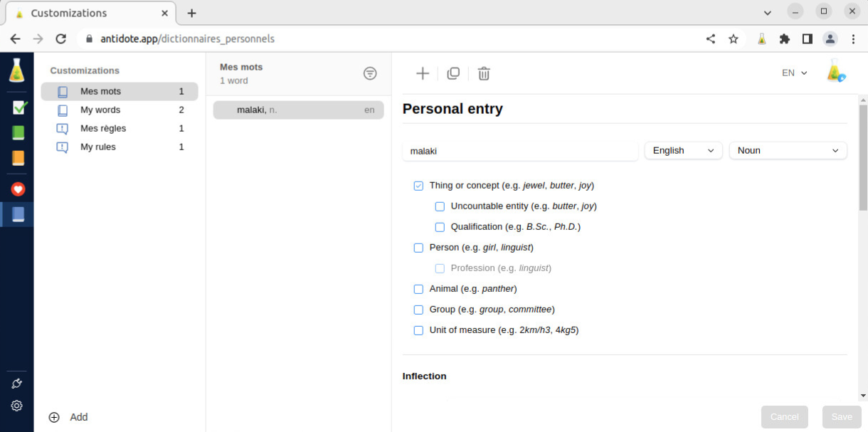
Task: Select My words dictionary
Action: pos(100,110)
